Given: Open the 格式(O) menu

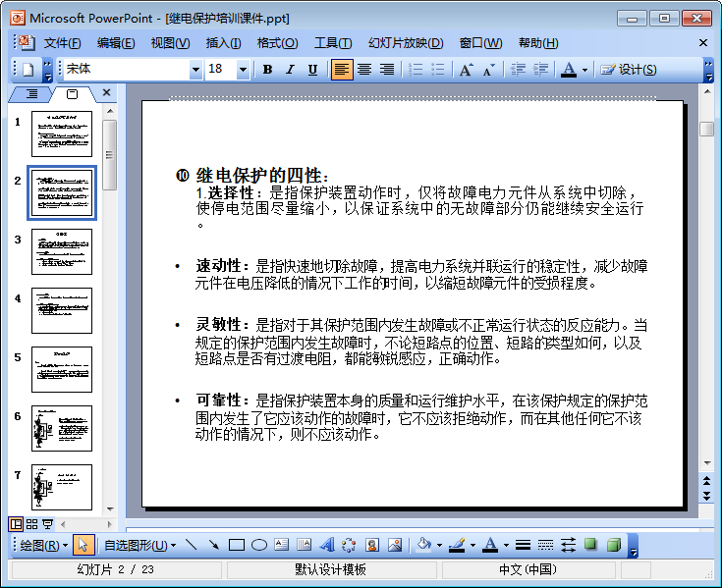Looking at the screenshot, I should coord(277,43).
